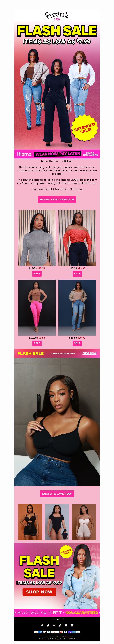The image size is (114, 644).
Task: Click the Unsubscribe link
Action: point(69,637)
